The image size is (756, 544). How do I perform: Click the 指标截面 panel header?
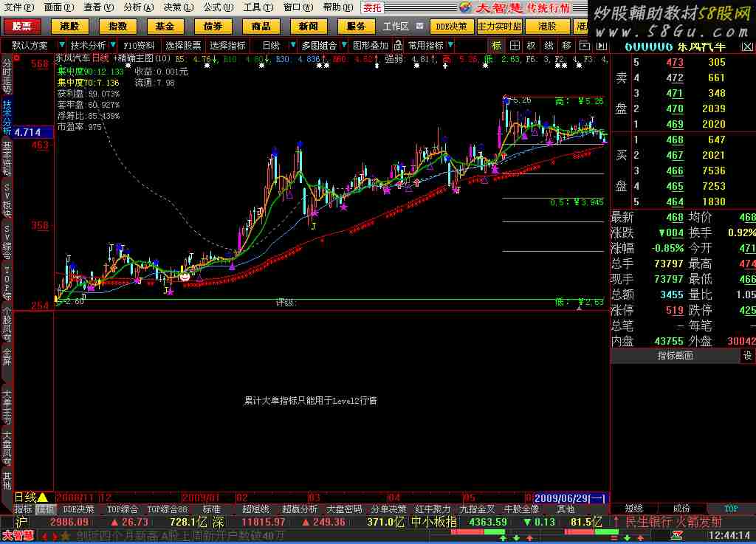pyautogui.click(x=675, y=356)
